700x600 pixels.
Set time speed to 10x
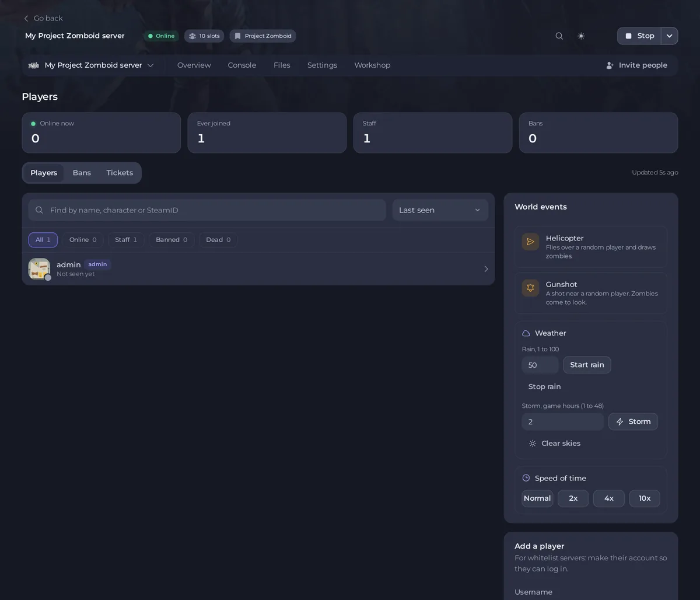point(645,498)
